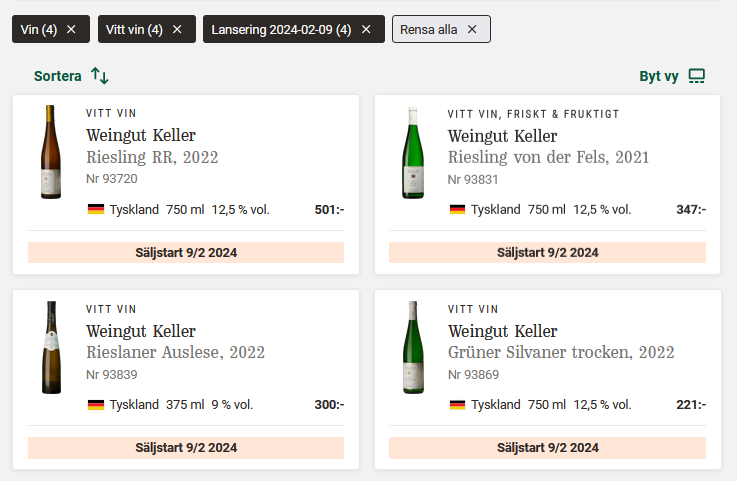Click the 347:- price on Riesling von der Fels

coord(690,209)
